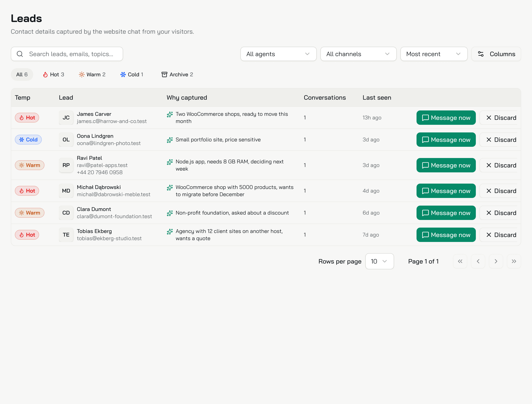Filter by Cold 1 leads tab
Image resolution: width=532 pixels, height=404 pixels.
(132, 75)
